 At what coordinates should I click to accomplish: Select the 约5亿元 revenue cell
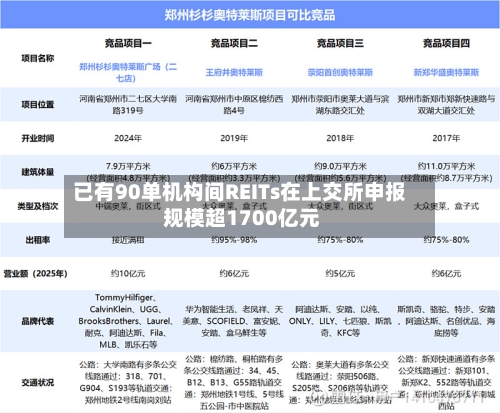340,274
